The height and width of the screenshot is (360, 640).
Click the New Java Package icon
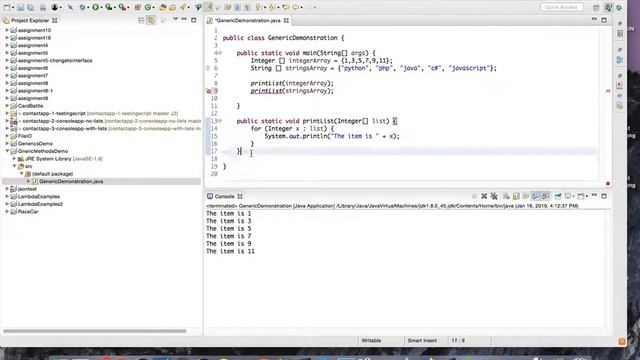pyautogui.click(x=138, y=7)
